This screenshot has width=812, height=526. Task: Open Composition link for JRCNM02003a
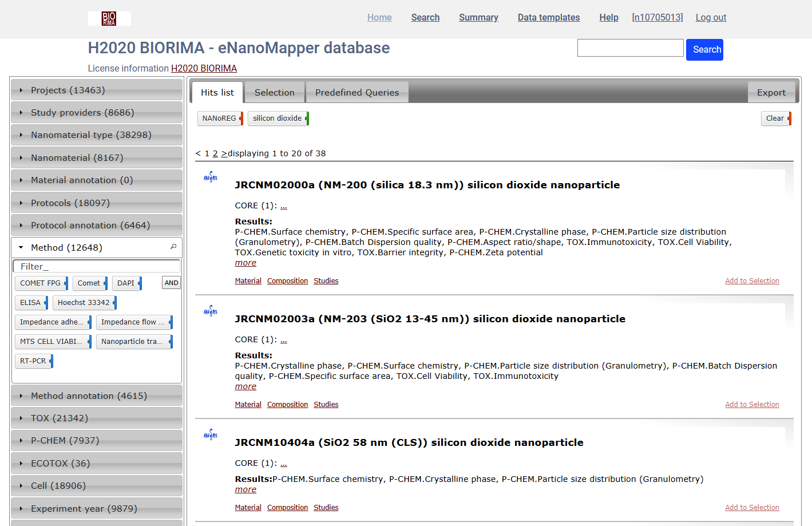pos(287,405)
